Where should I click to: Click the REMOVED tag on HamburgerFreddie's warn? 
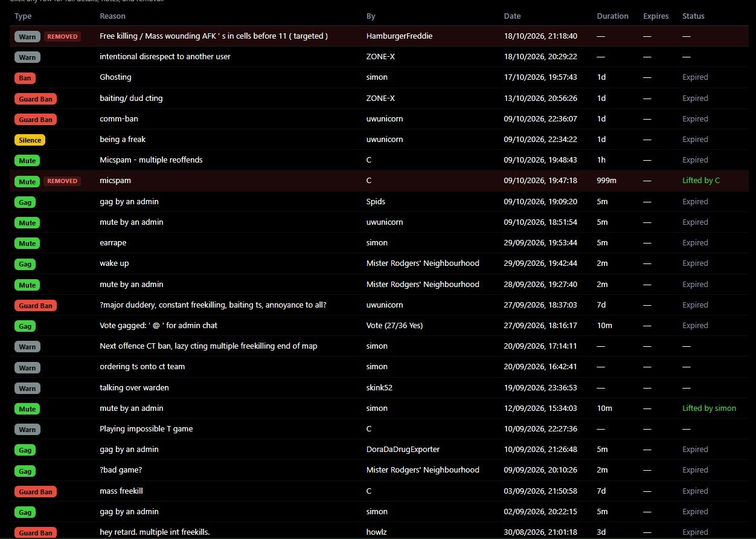[x=62, y=36]
